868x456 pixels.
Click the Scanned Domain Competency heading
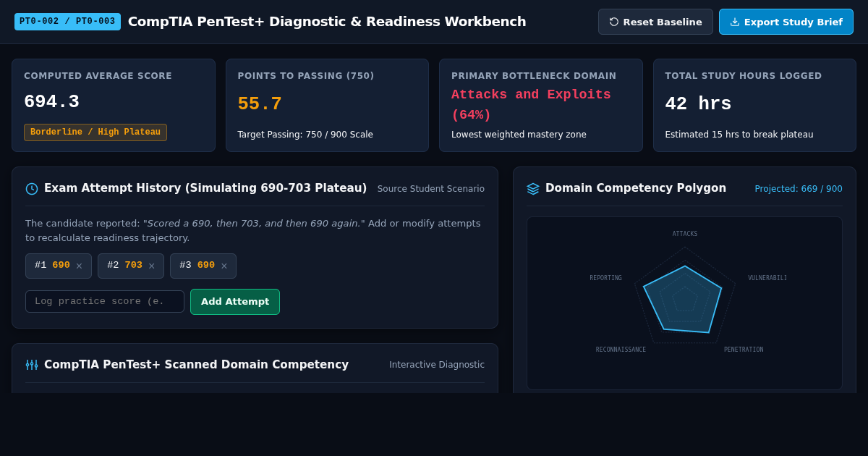pos(196,365)
